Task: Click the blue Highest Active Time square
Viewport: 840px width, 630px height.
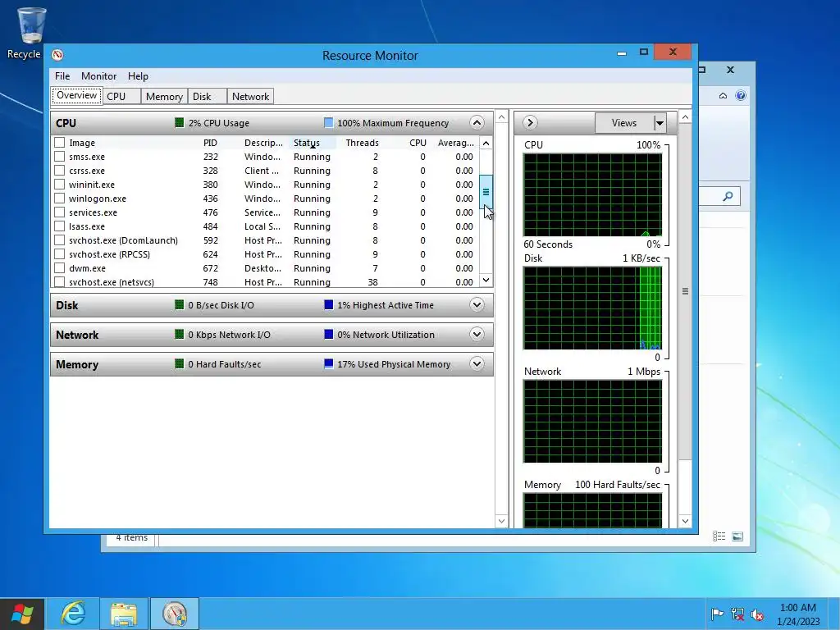Action: (328, 305)
